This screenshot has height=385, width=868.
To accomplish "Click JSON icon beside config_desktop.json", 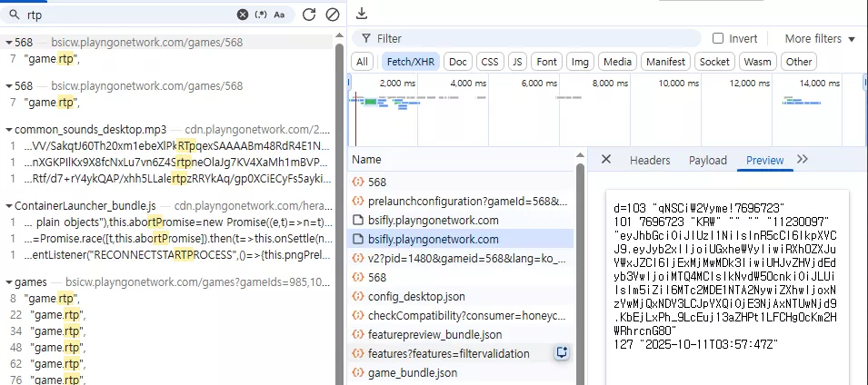I will coord(358,297).
